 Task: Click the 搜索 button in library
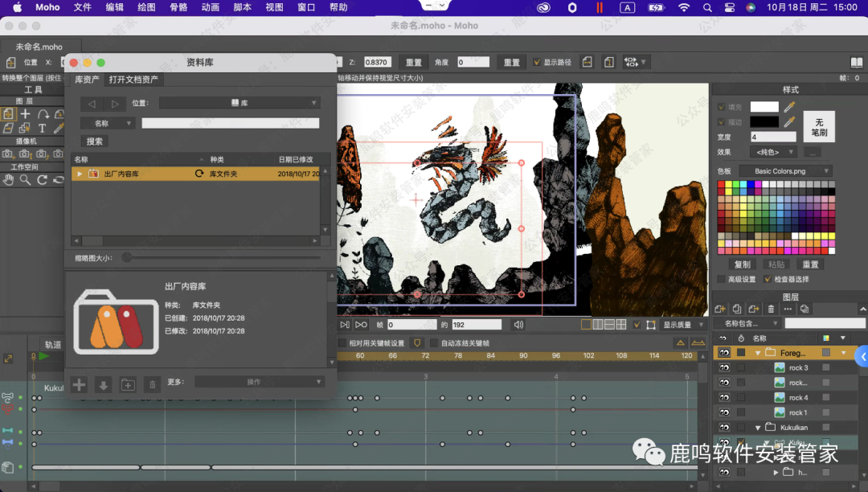click(x=95, y=141)
